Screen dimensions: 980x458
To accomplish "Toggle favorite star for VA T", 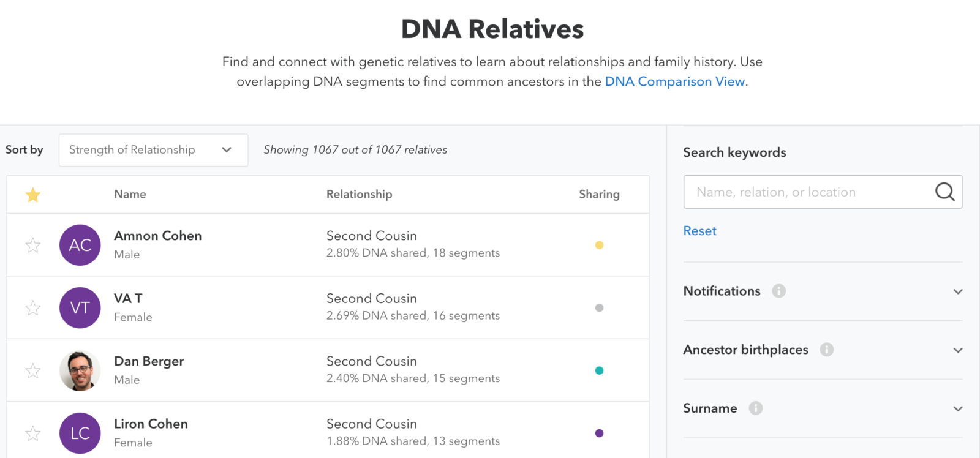I will tap(33, 308).
